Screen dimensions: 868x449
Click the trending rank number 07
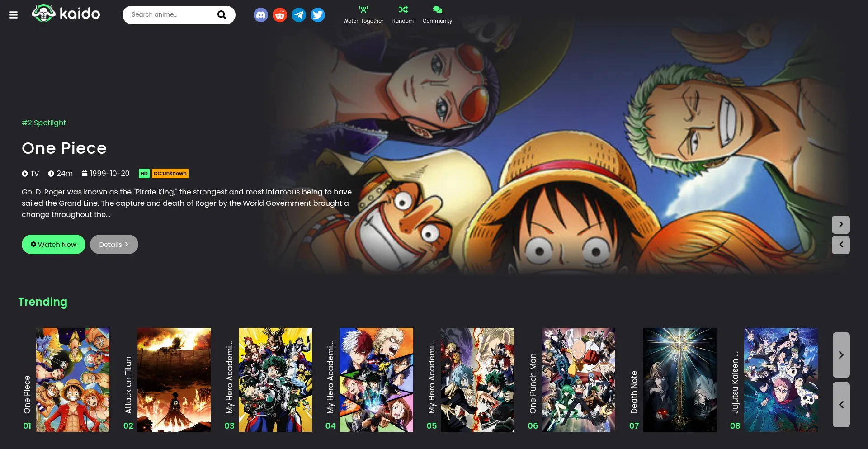point(634,426)
